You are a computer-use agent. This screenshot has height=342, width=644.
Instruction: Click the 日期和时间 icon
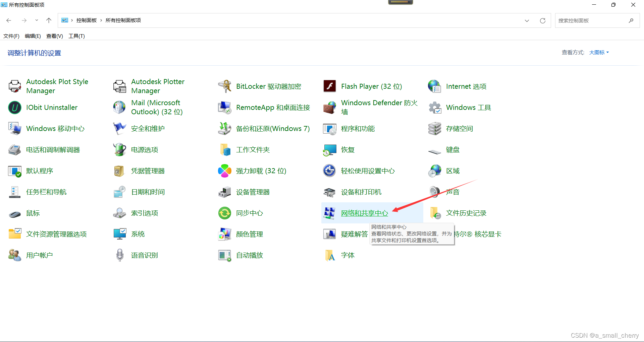[120, 192]
